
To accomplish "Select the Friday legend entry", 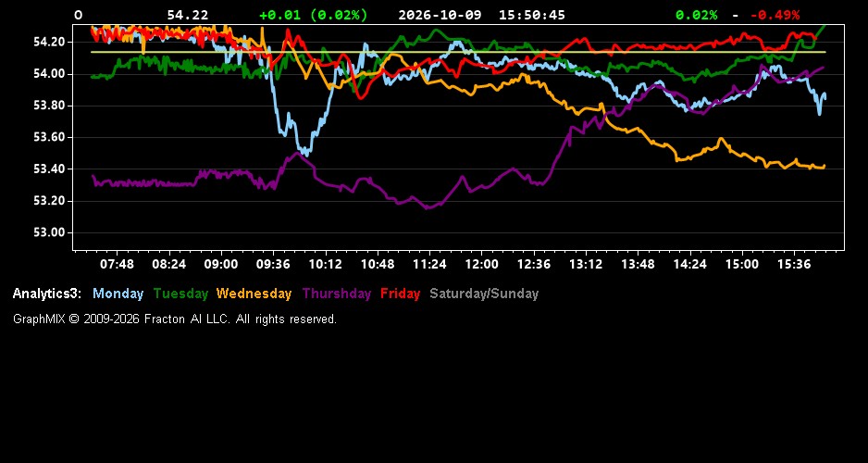I will click(401, 294).
